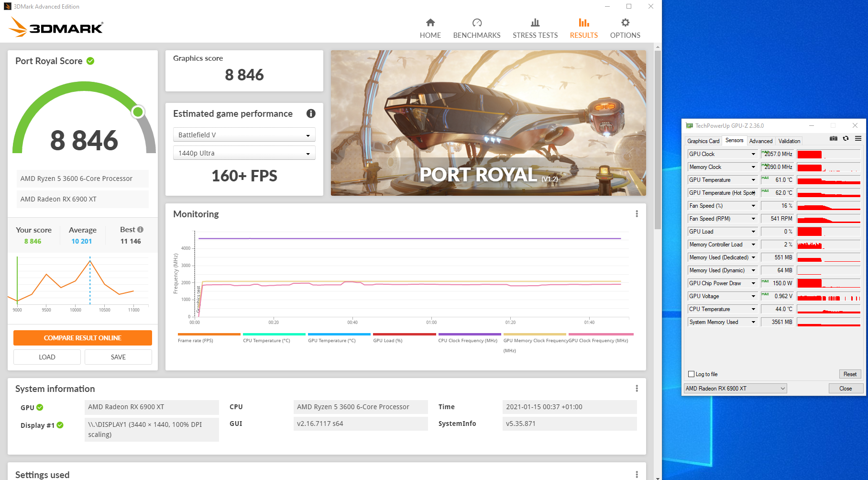Go to the HOME section

[x=430, y=29]
